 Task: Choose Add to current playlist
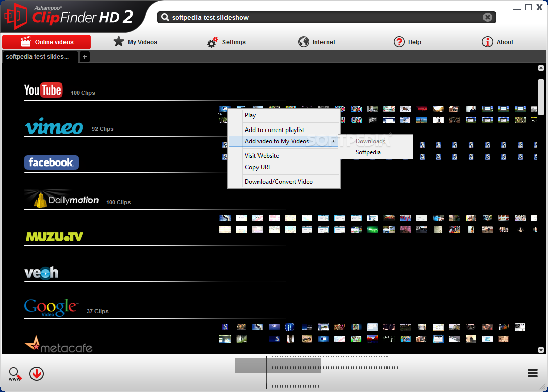coord(284,130)
